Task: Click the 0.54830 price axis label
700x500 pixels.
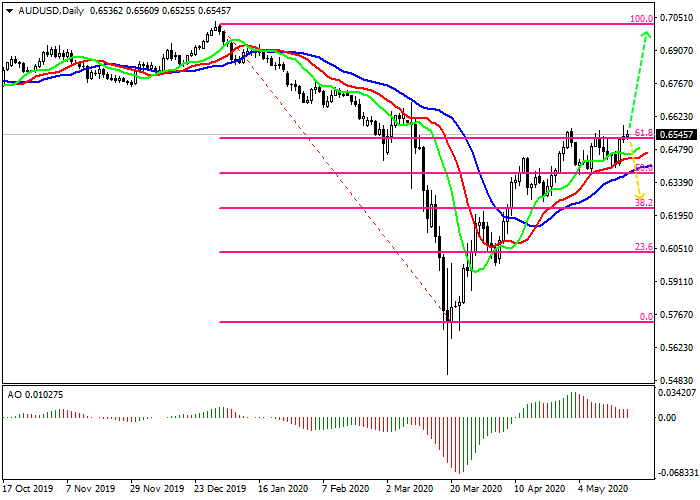Action: click(677, 380)
